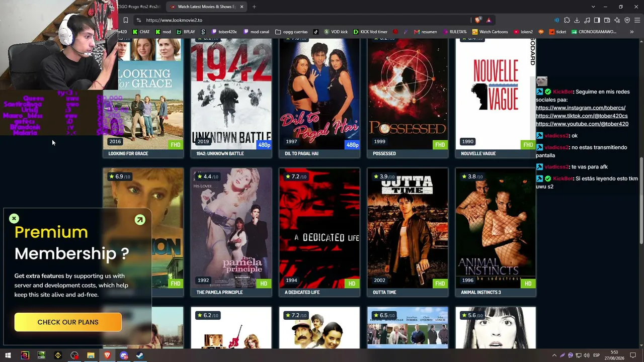
Task: Open the TikTok bookmark icon
Action: coord(315,32)
